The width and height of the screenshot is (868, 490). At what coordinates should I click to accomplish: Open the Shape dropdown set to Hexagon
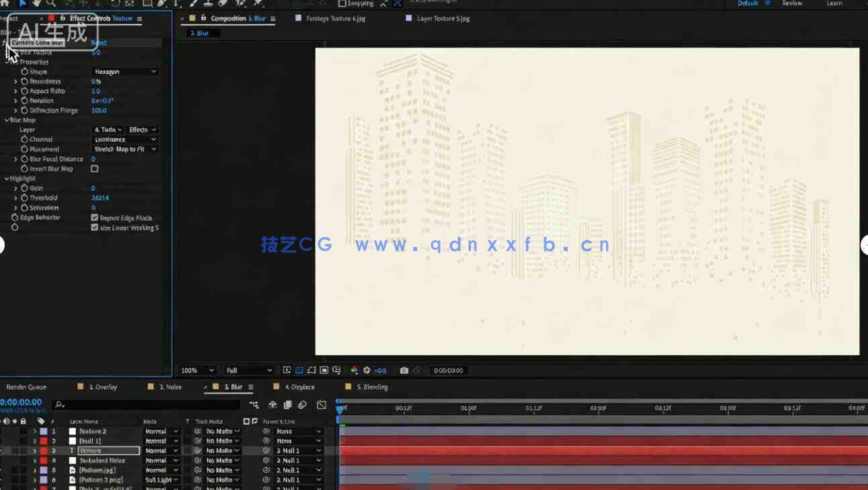(x=125, y=72)
